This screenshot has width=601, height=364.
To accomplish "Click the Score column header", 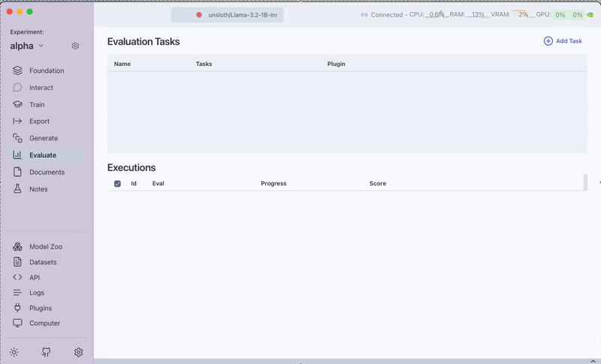I will point(377,184).
